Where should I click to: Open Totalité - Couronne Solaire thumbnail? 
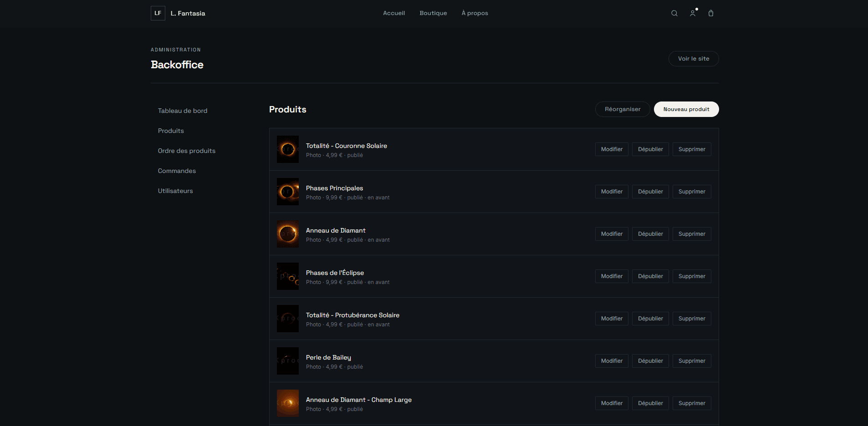pos(288,149)
